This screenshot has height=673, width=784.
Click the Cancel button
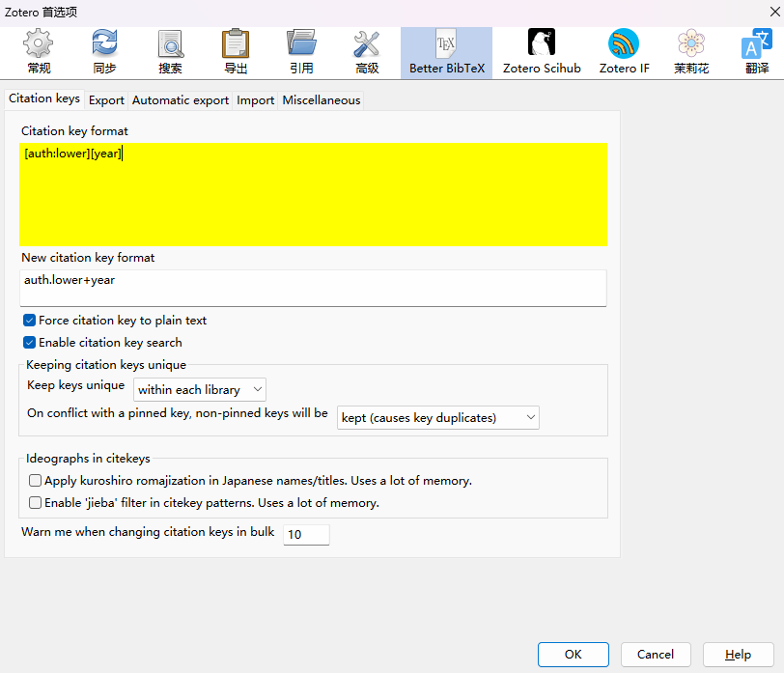(656, 655)
